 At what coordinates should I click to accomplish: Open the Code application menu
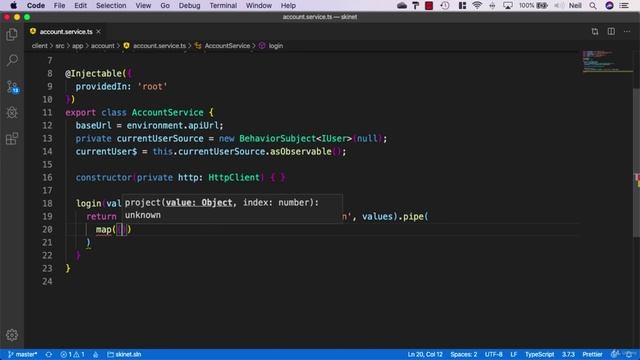click(36, 5)
